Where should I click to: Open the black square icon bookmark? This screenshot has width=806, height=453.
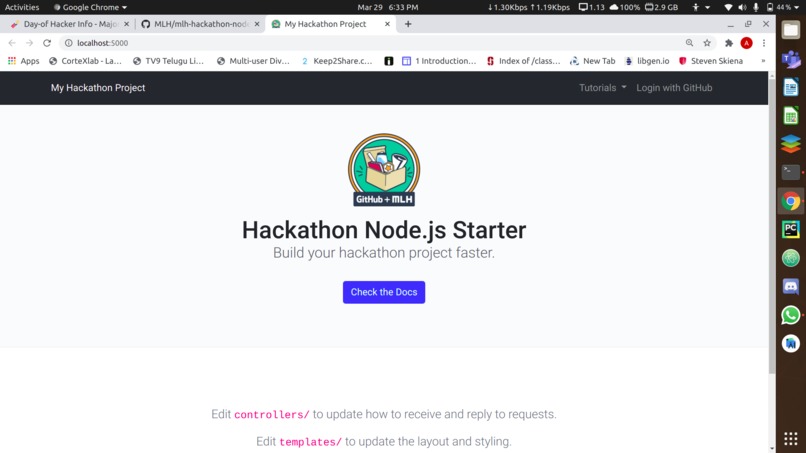(389, 61)
